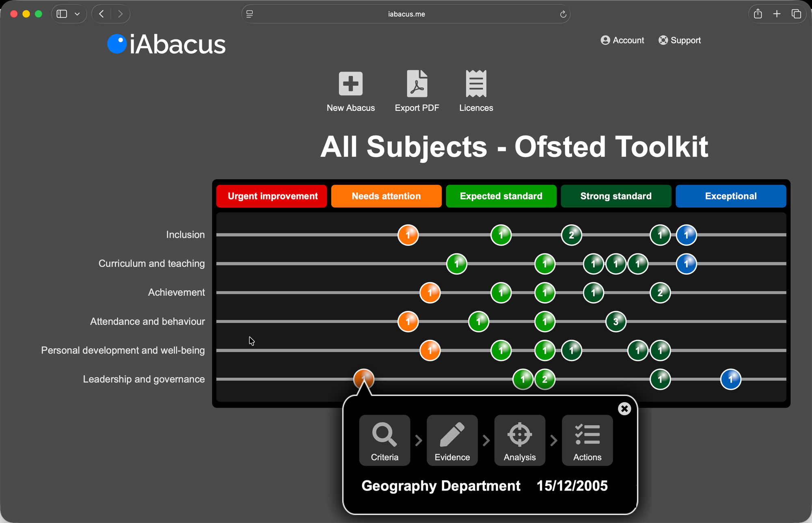Select the Exceptional column header
812x523 pixels.
[730, 196]
